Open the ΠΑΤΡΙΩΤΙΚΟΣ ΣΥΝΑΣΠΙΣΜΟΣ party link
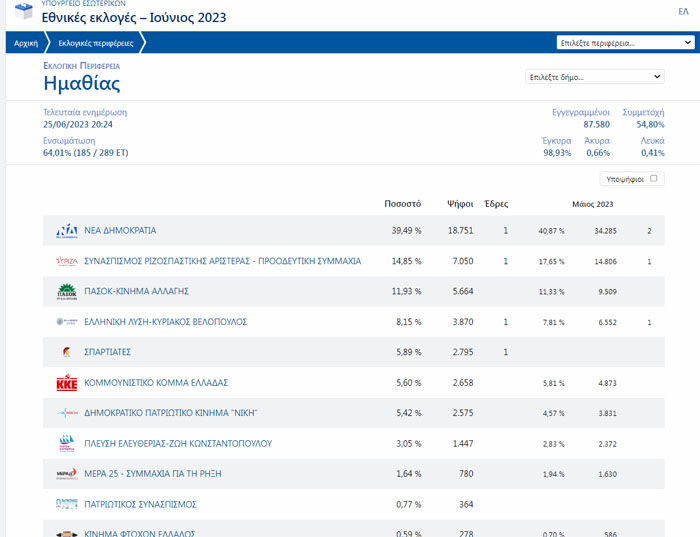 (x=140, y=504)
